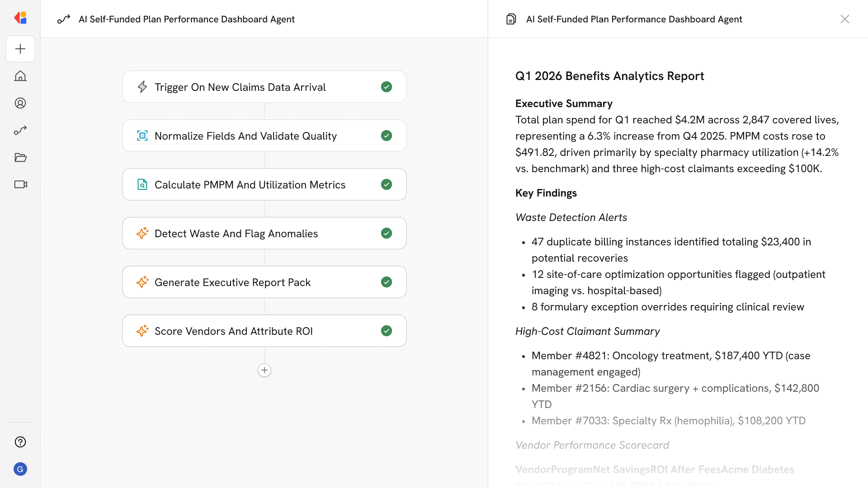Click the app logo at top-left
This screenshot has width=868, height=488.
20,18
